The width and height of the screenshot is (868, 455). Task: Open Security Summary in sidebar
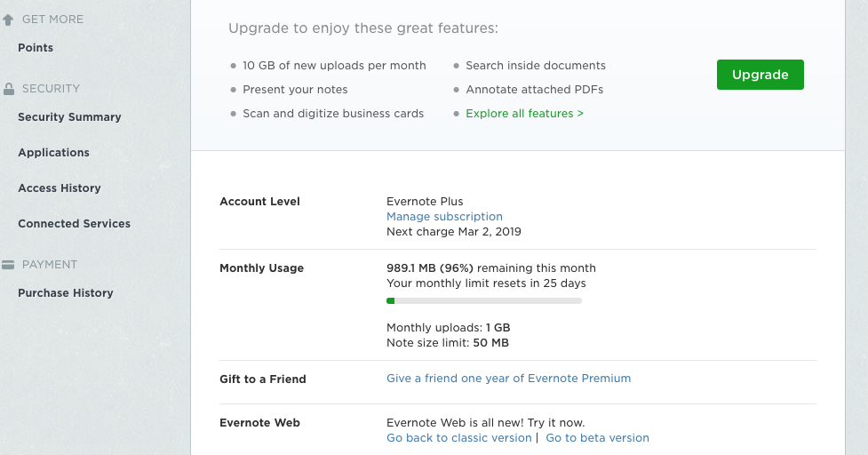(69, 117)
